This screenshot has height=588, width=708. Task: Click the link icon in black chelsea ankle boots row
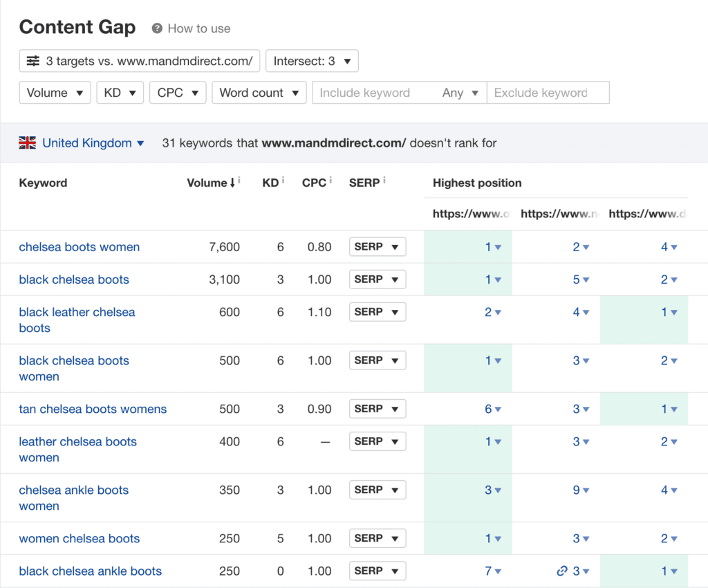coord(561,571)
